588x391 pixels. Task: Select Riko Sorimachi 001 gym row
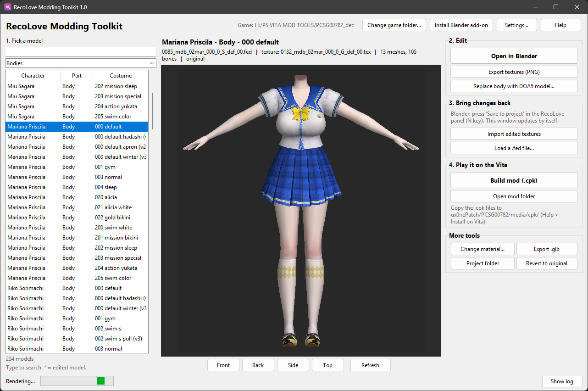point(77,318)
